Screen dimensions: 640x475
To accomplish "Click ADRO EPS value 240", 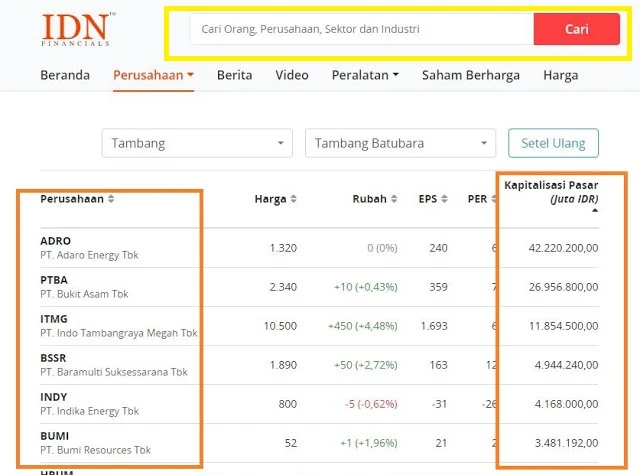I will click(438, 248).
